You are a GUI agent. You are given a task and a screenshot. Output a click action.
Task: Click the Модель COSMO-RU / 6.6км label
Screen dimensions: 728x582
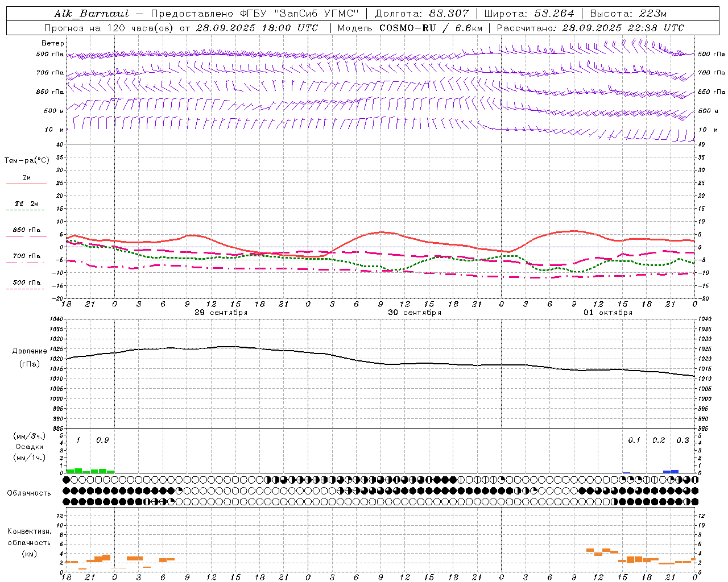point(409,28)
